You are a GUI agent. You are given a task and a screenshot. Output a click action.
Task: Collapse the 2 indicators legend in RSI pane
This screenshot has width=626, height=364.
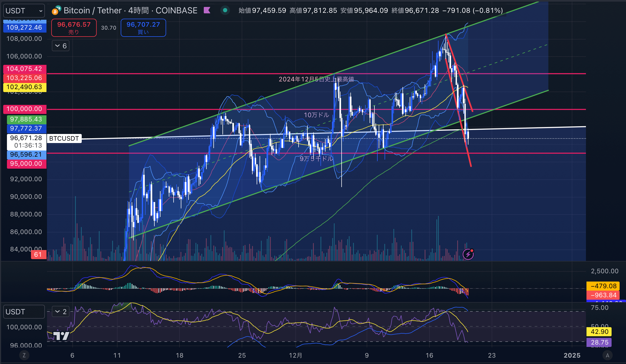61,311
